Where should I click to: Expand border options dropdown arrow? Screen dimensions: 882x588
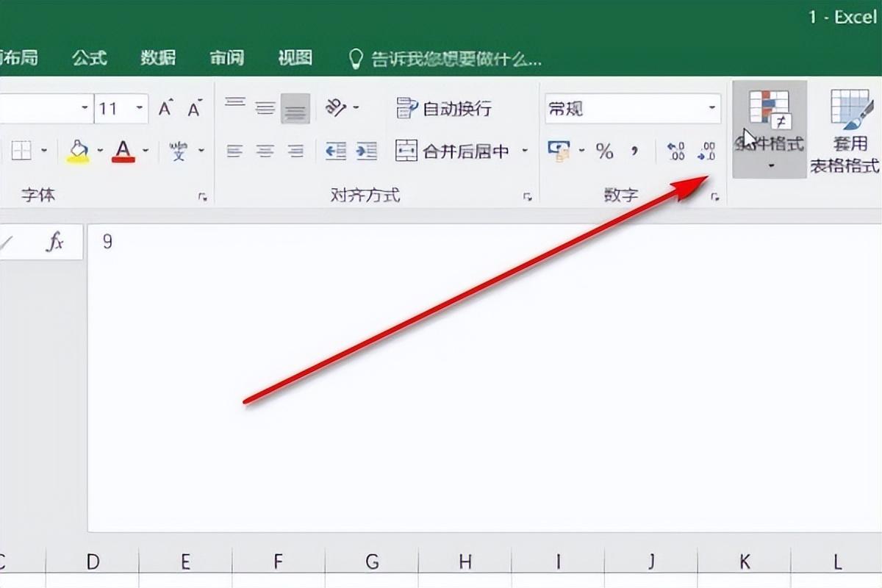click(x=43, y=151)
